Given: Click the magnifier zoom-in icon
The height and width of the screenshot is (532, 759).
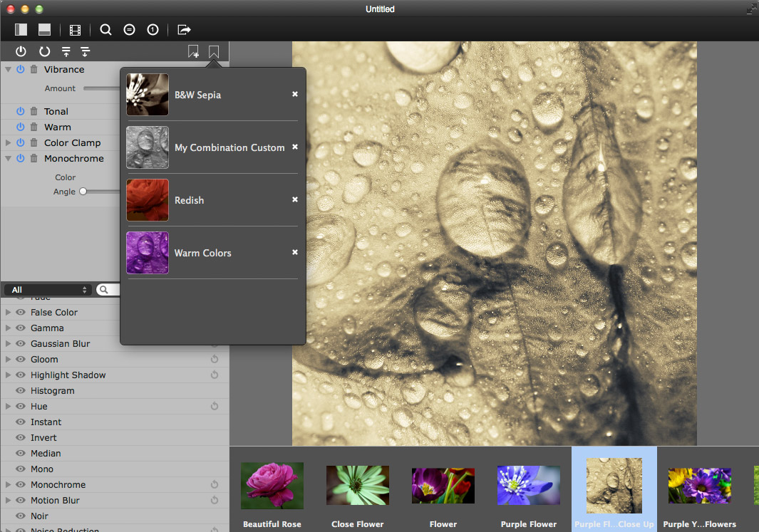Looking at the screenshot, I should [105, 30].
